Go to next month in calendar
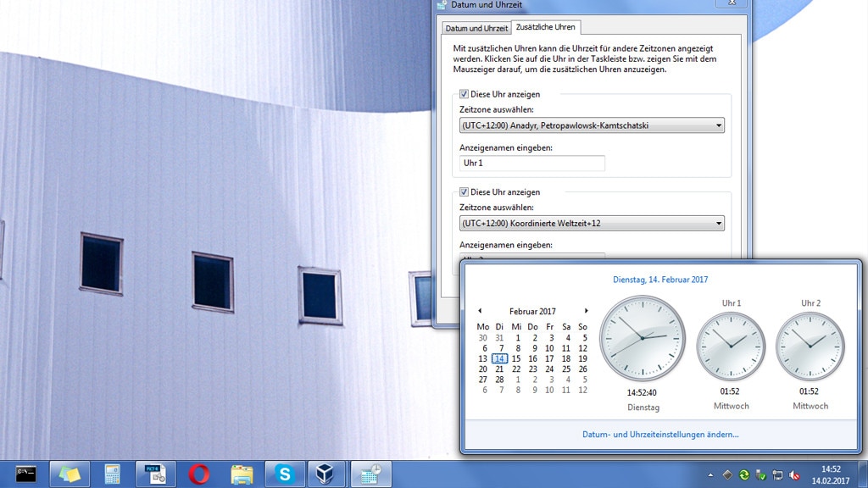 (586, 311)
